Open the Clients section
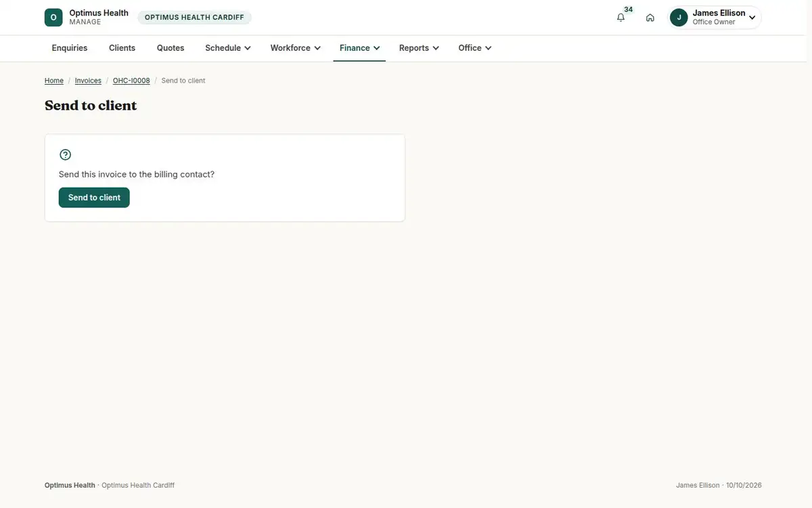The image size is (812, 508). click(122, 48)
